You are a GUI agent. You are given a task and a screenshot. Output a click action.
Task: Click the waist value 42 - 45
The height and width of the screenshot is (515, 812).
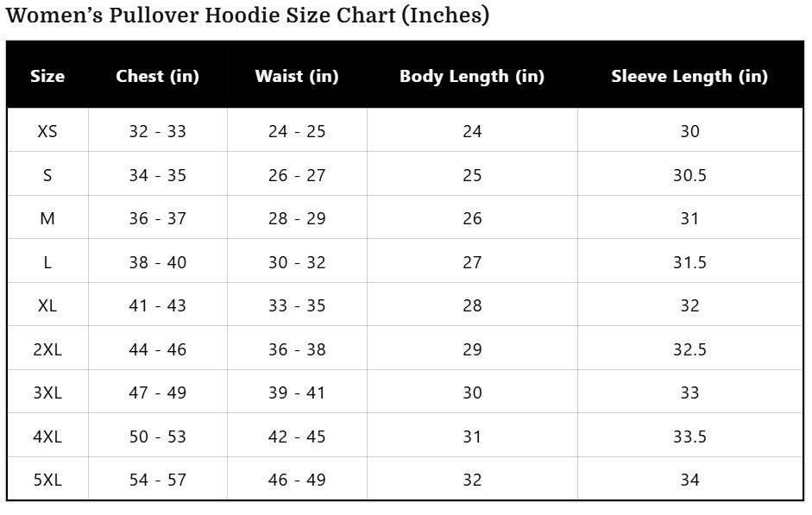click(x=297, y=436)
